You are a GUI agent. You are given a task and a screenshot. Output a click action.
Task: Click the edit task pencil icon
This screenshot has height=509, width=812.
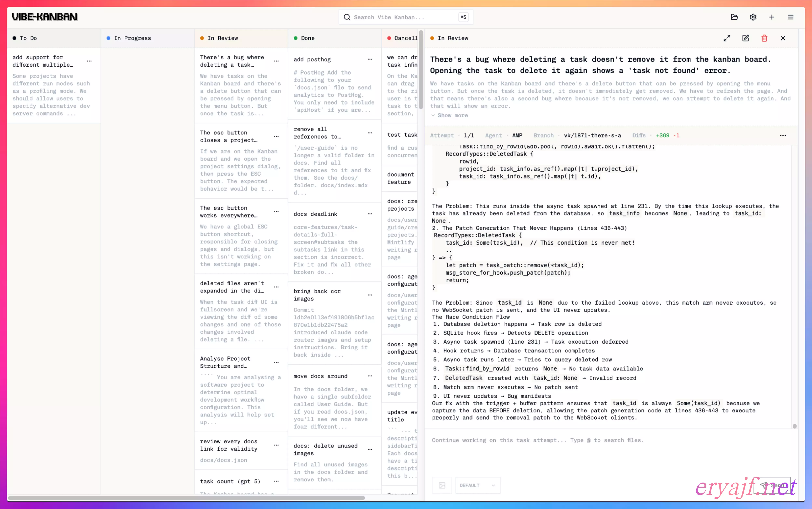coord(745,38)
